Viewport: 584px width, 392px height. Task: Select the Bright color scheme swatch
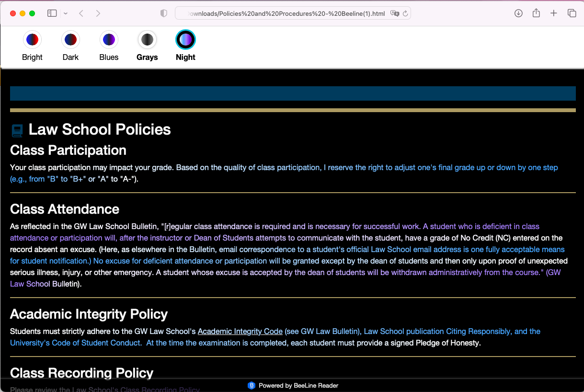pyautogui.click(x=33, y=39)
